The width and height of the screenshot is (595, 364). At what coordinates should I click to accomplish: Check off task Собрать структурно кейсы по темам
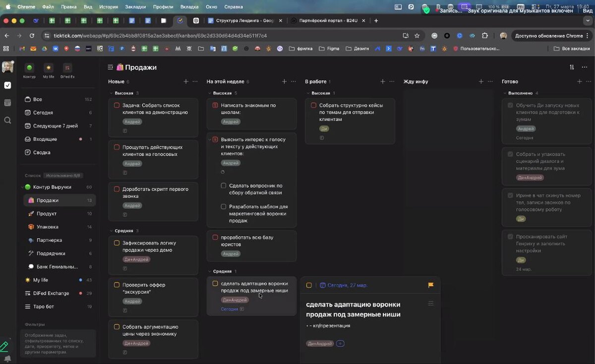click(313, 105)
